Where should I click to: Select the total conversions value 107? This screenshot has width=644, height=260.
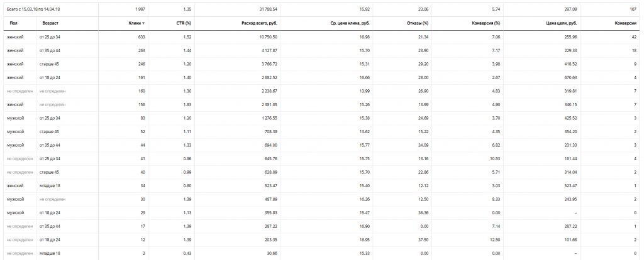point(632,9)
